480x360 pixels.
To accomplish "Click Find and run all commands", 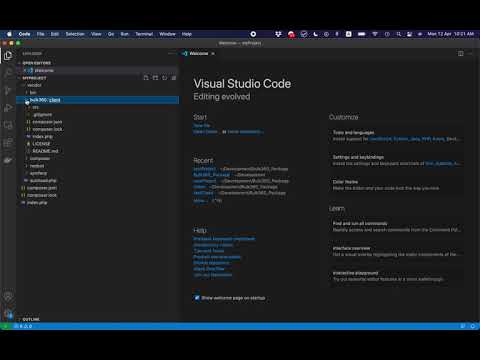I will click(x=396, y=227).
